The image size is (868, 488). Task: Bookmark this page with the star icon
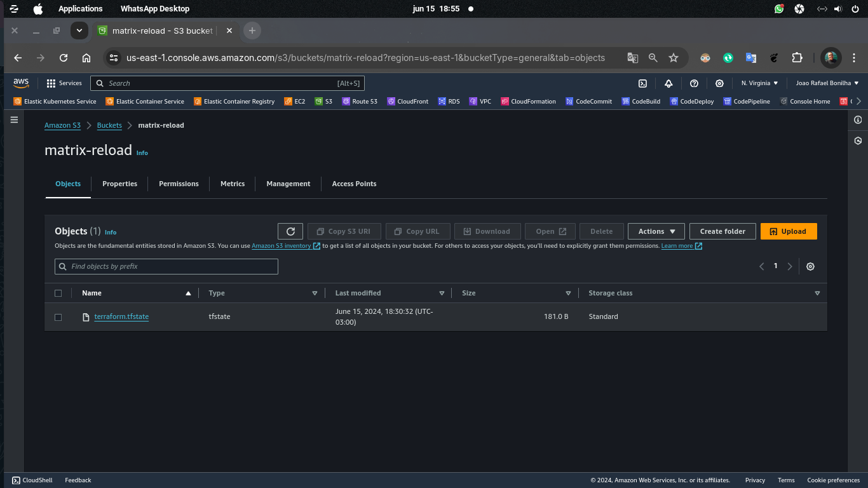click(x=674, y=58)
